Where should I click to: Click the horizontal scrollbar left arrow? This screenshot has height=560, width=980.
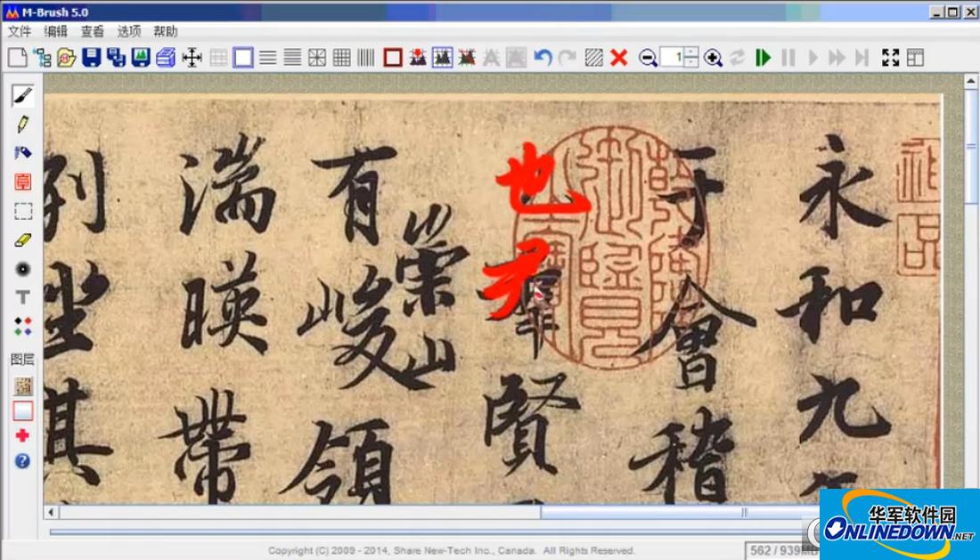52,512
